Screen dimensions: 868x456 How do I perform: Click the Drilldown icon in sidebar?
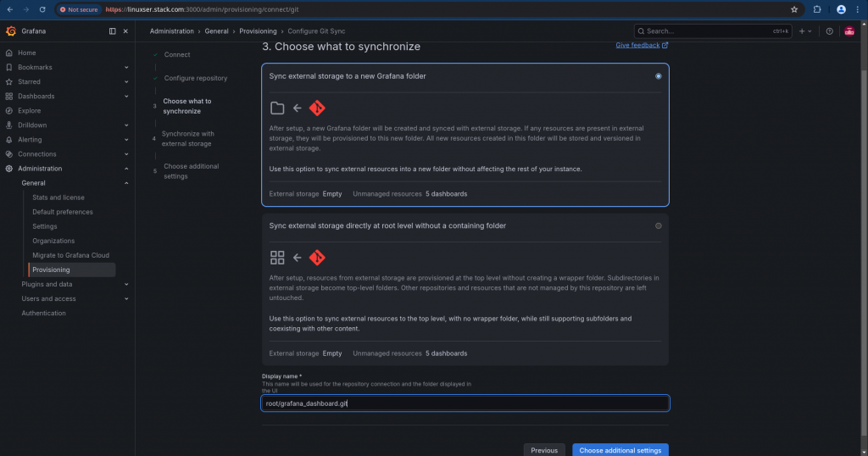pos(8,125)
